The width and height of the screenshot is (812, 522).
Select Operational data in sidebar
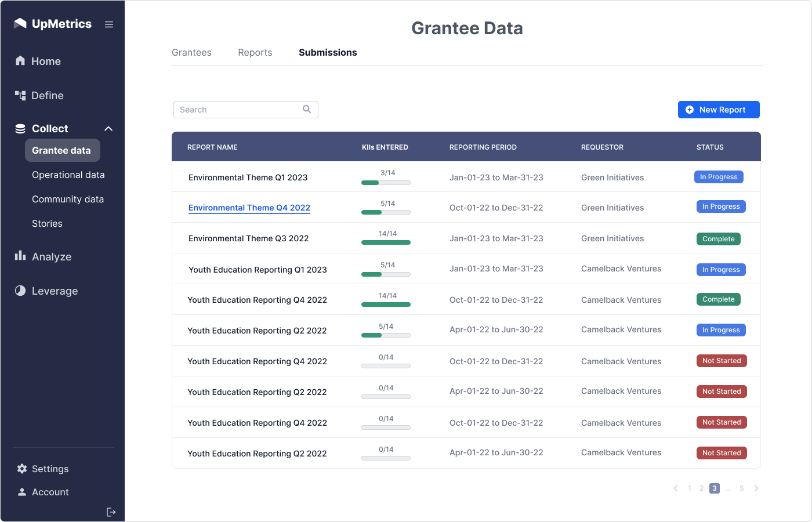point(68,175)
